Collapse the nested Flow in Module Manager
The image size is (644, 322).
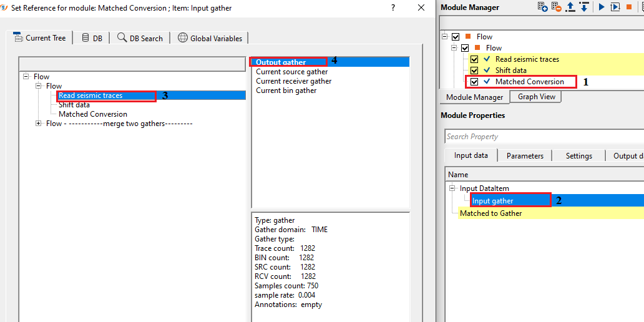(454, 48)
